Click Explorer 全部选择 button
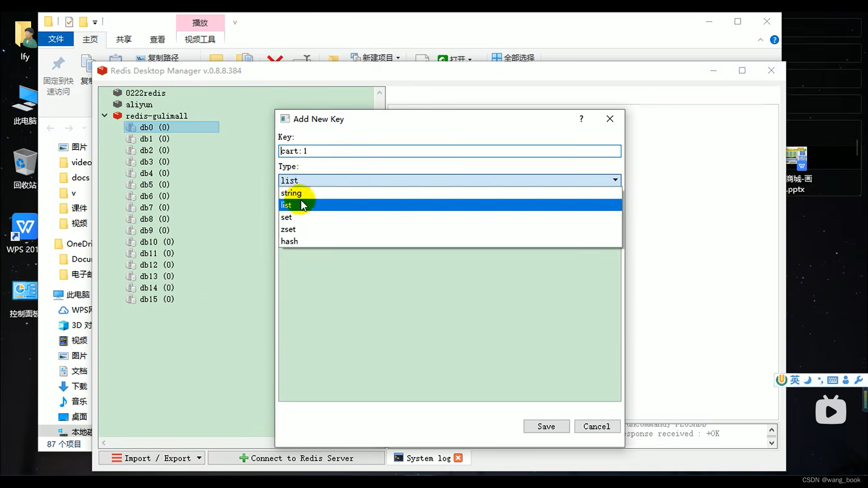This screenshot has height=488, width=868. tap(513, 57)
